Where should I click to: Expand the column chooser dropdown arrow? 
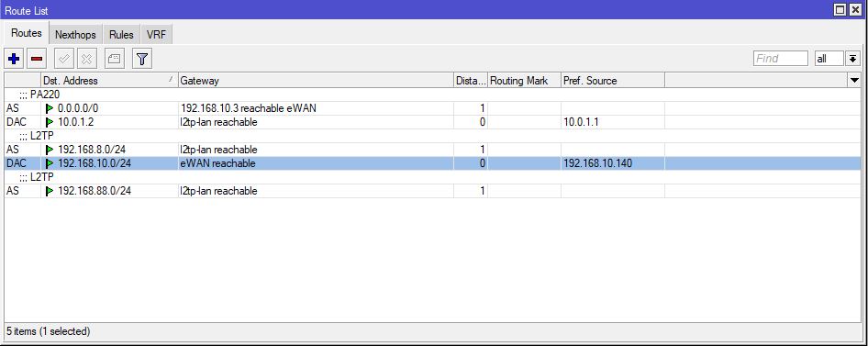(x=854, y=81)
